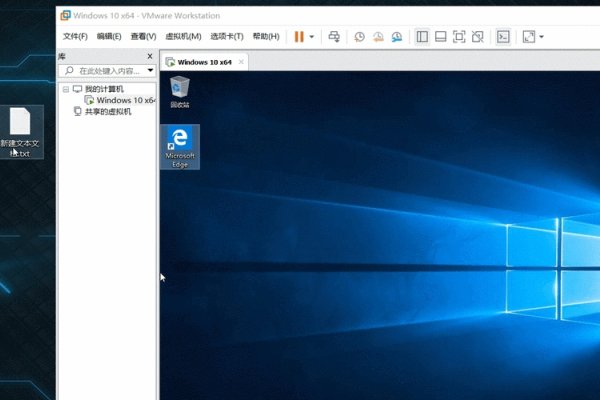The height and width of the screenshot is (400, 600).
Task: Close the library panel
Action: pos(150,57)
